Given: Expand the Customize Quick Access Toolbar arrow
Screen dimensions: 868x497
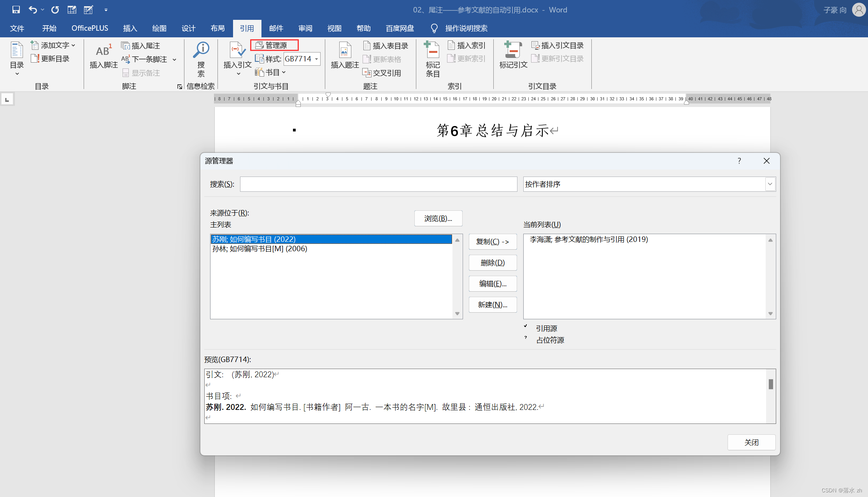Looking at the screenshot, I should coord(106,10).
